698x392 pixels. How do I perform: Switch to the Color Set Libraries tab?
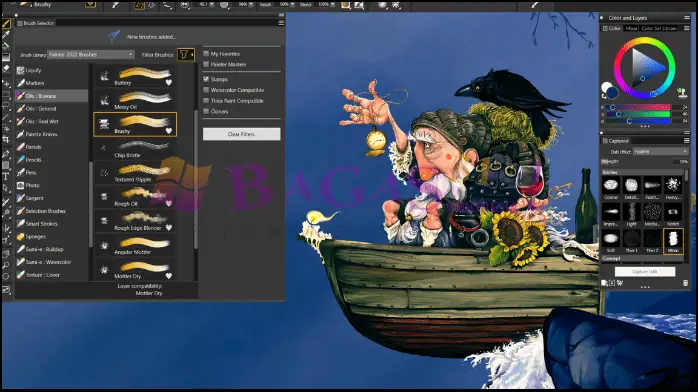click(659, 28)
